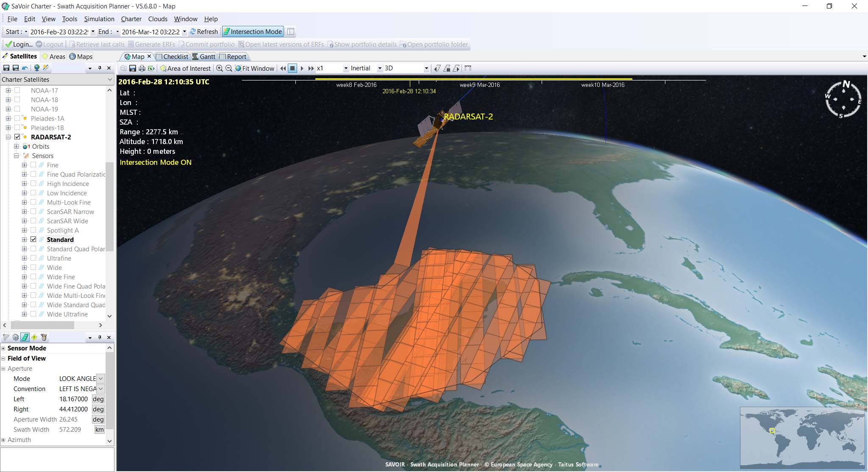Click the globe icon in Satellites toolbar
The height and width of the screenshot is (472, 868).
click(37, 68)
